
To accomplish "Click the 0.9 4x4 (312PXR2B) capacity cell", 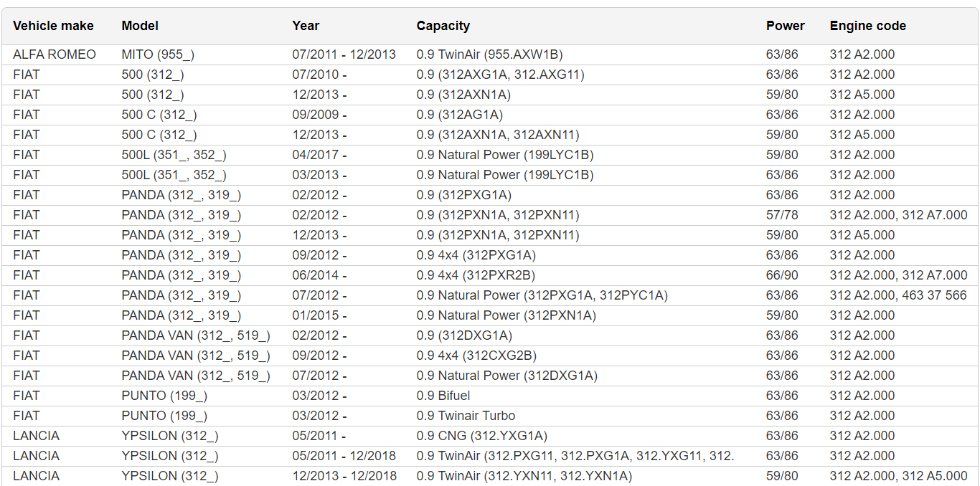I will 476,275.
